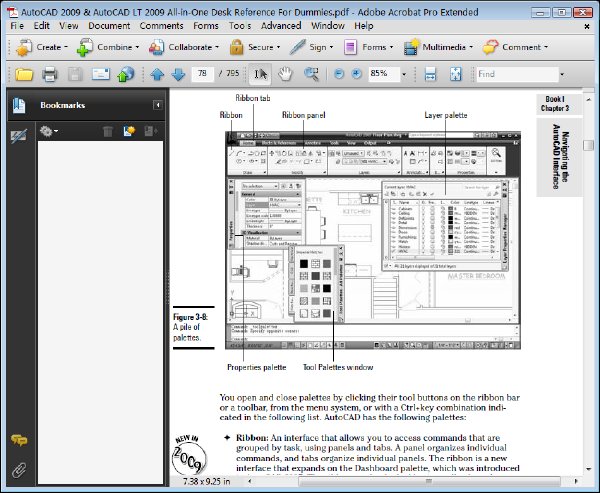The image size is (600, 493).
Task: Open the Combine task dropdown
Action: pyautogui.click(x=108, y=47)
